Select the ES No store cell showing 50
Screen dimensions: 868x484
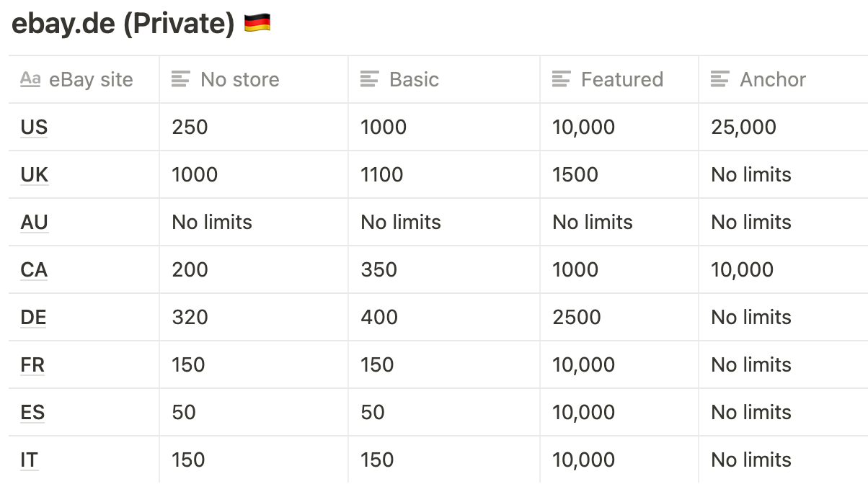[x=254, y=412]
